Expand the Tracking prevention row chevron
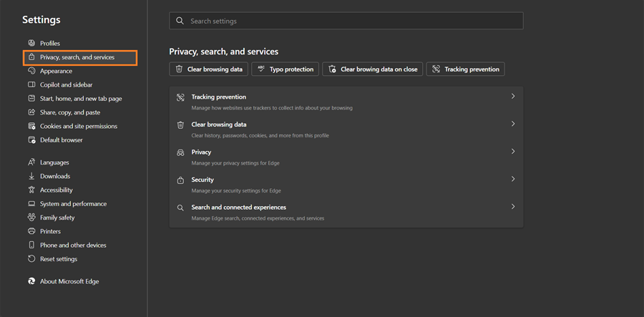 coord(512,96)
